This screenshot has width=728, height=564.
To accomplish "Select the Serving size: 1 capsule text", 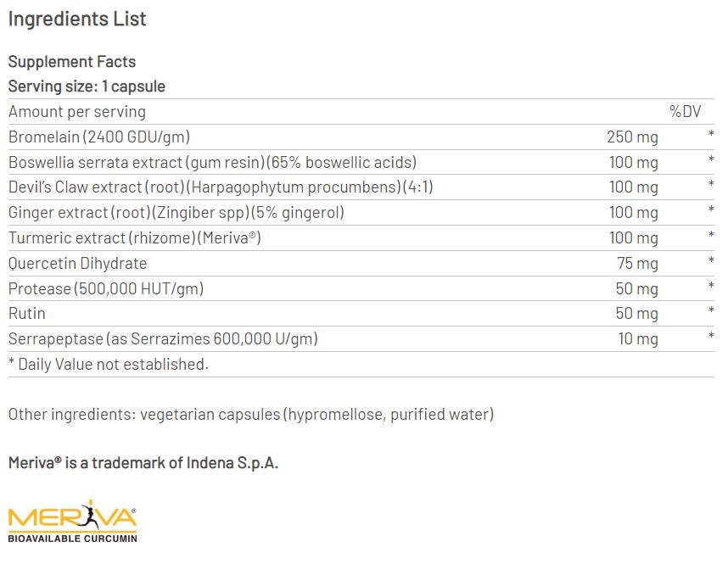I will coord(87,87).
